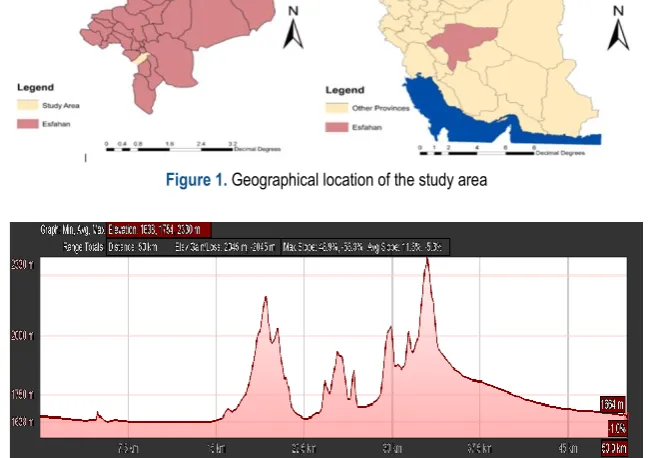
Task: Click the 'Other Provinces' legend label
Action: click(x=381, y=108)
